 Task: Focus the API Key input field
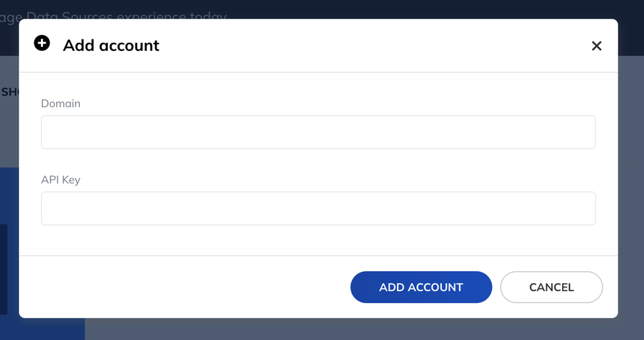tap(318, 208)
